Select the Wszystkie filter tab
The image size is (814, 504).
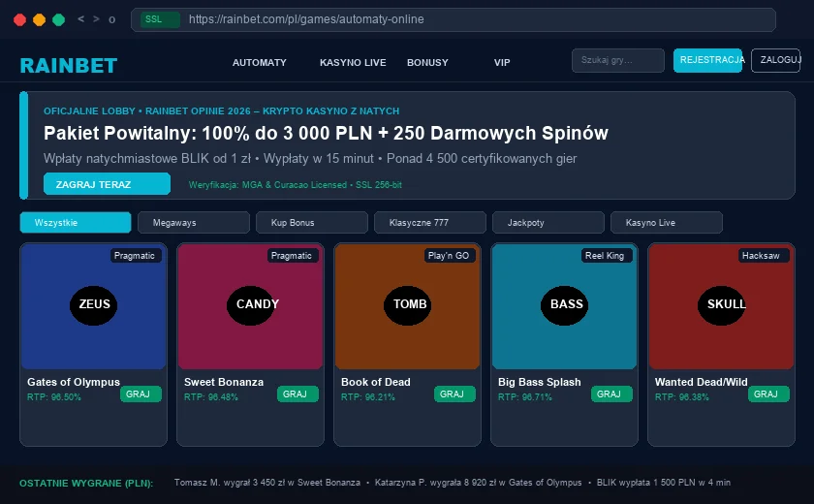[76, 223]
